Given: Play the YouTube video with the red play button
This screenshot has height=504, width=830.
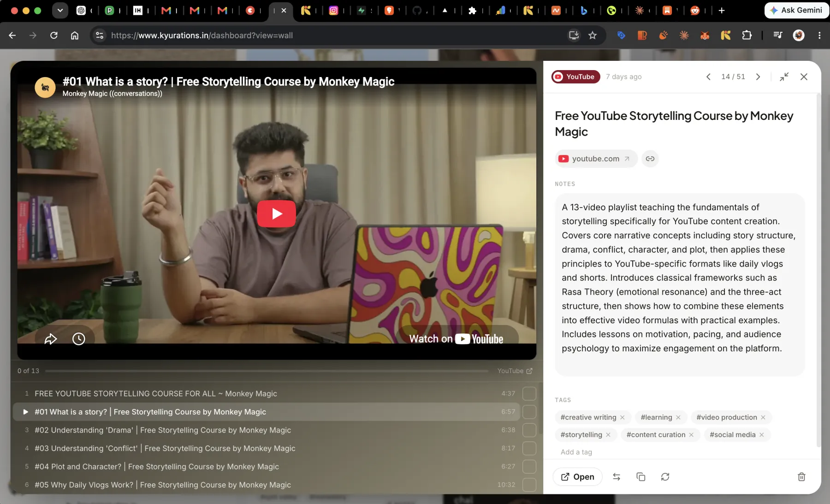Looking at the screenshot, I should [x=276, y=213].
